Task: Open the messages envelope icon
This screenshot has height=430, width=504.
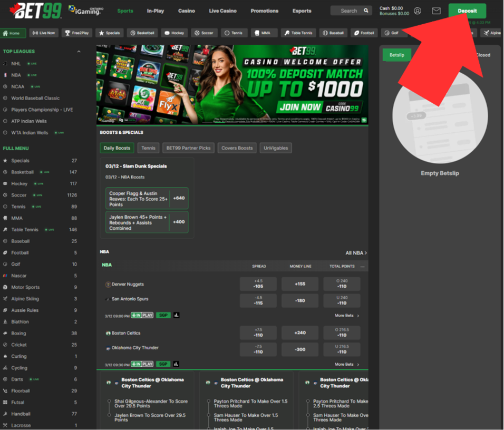Action: 436,11
